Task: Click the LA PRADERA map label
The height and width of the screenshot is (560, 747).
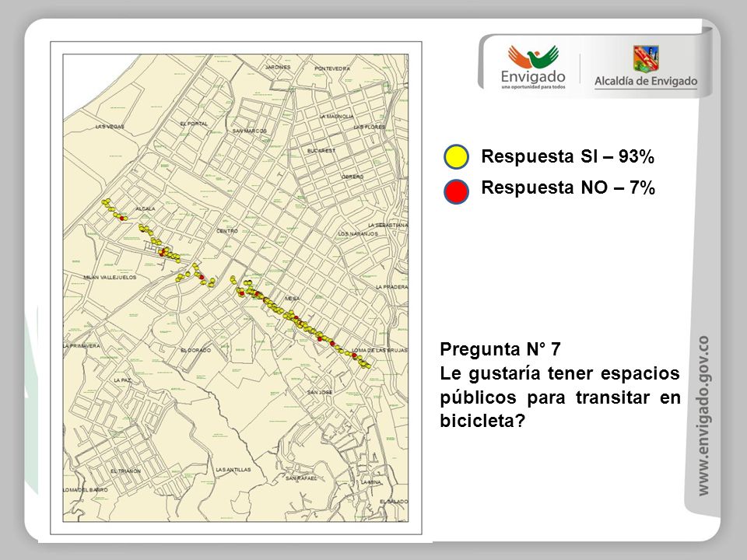Action: point(391,287)
